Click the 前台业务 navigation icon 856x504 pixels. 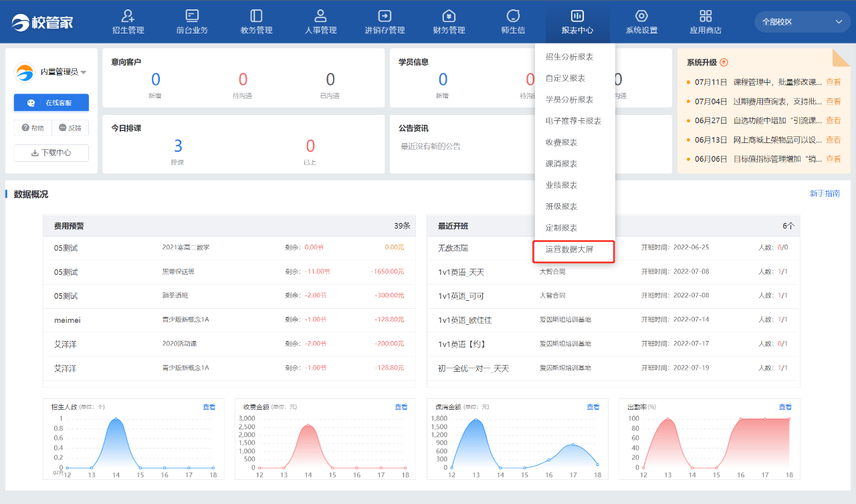point(192,16)
